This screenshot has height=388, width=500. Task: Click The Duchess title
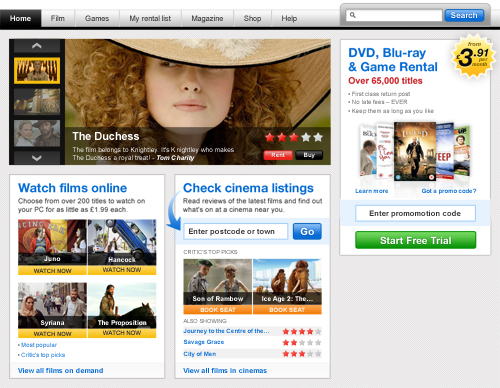(x=106, y=136)
